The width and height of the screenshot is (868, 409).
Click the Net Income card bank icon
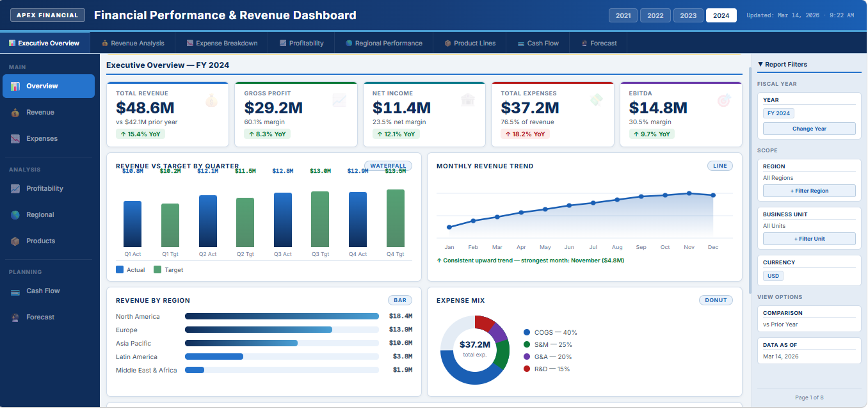[x=468, y=100]
